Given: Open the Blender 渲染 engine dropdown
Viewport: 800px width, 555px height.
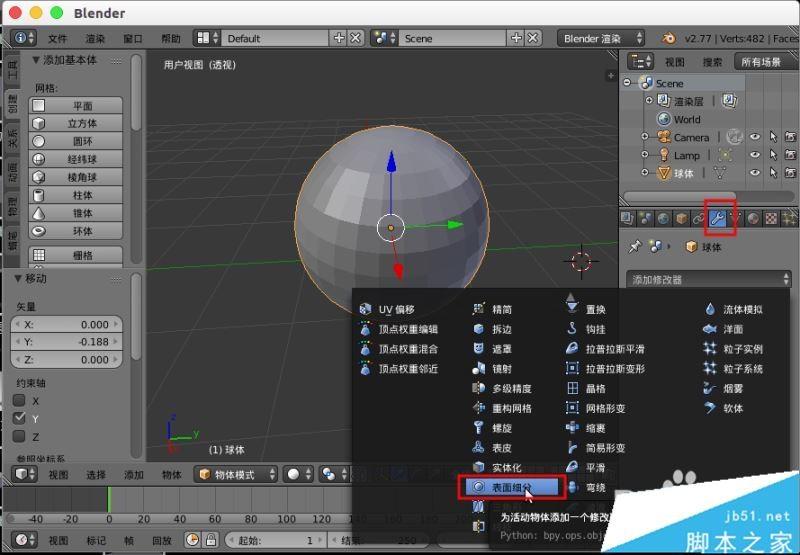Looking at the screenshot, I should (x=601, y=38).
